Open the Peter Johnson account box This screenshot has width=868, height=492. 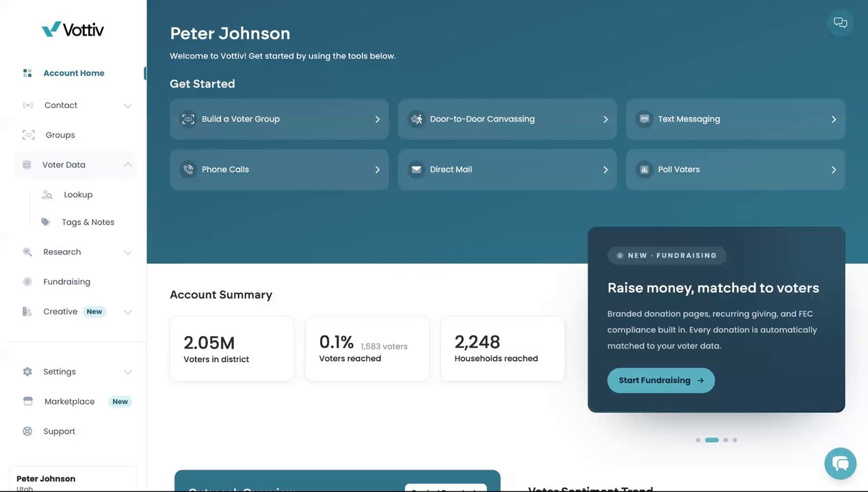click(73, 480)
